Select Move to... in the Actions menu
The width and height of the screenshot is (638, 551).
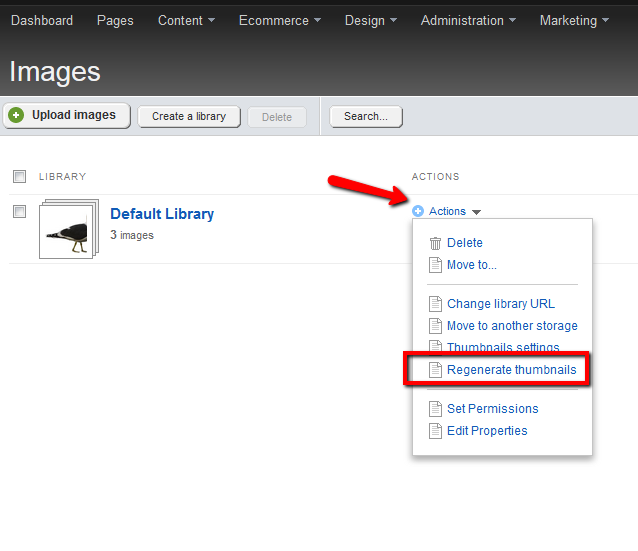click(x=472, y=265)
